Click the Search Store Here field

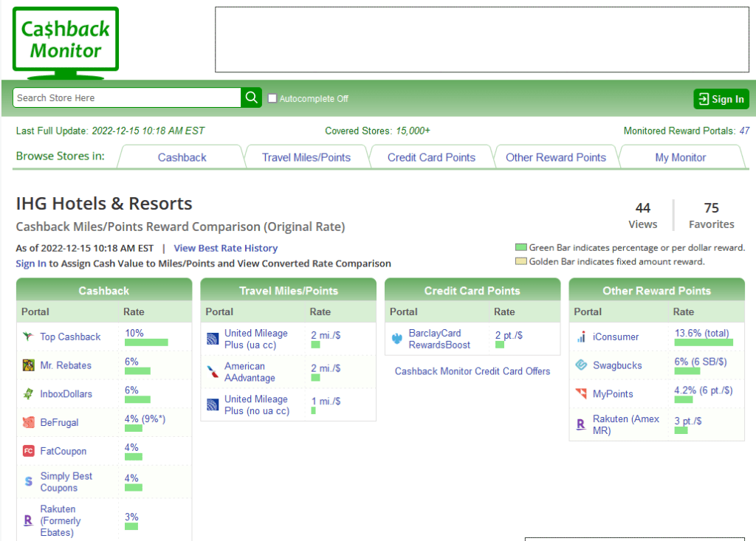pyautogui.click(x=127, y=97)
